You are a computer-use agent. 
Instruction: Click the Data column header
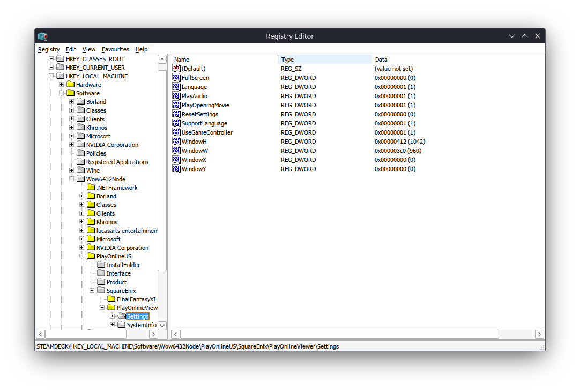tap(382, 59)
